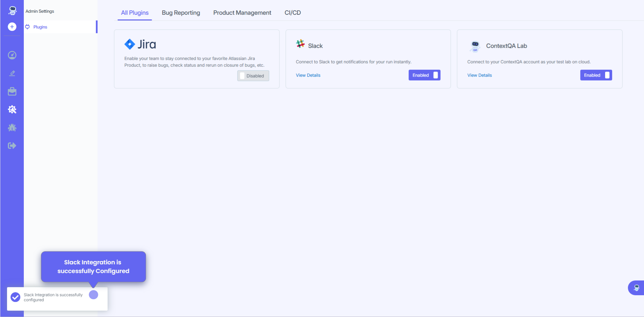Select the gear-wrench settings icon
Viewport: 644px width, 317px height.
(12, 109)
